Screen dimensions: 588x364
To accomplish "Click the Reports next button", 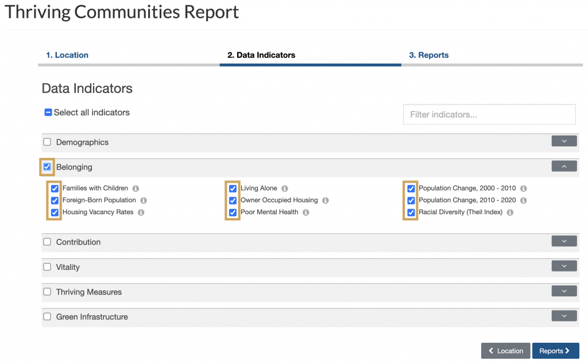I will [x=555, y=351].
